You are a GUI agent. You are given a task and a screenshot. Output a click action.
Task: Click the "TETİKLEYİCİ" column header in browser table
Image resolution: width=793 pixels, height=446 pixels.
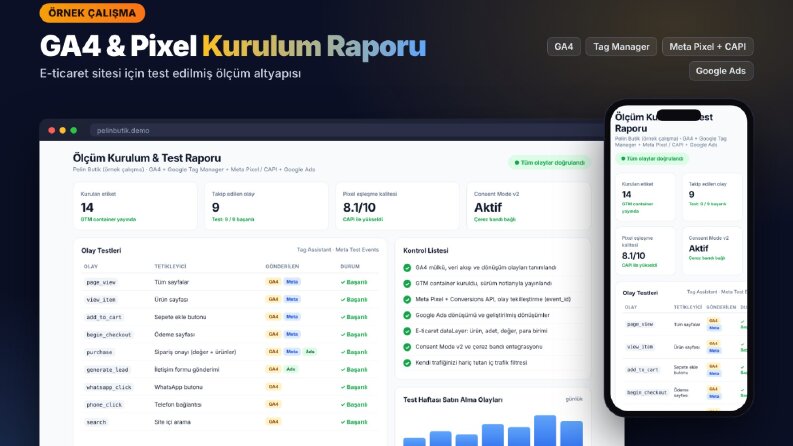170,266
